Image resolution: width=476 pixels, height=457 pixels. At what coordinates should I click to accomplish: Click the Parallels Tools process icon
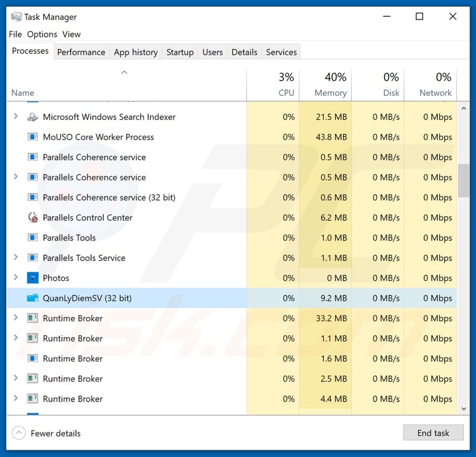pos(33,238)
